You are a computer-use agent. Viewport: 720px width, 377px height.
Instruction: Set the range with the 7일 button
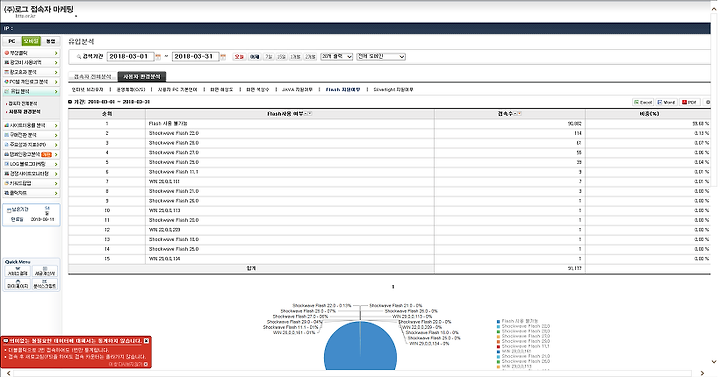click(269, 57)
